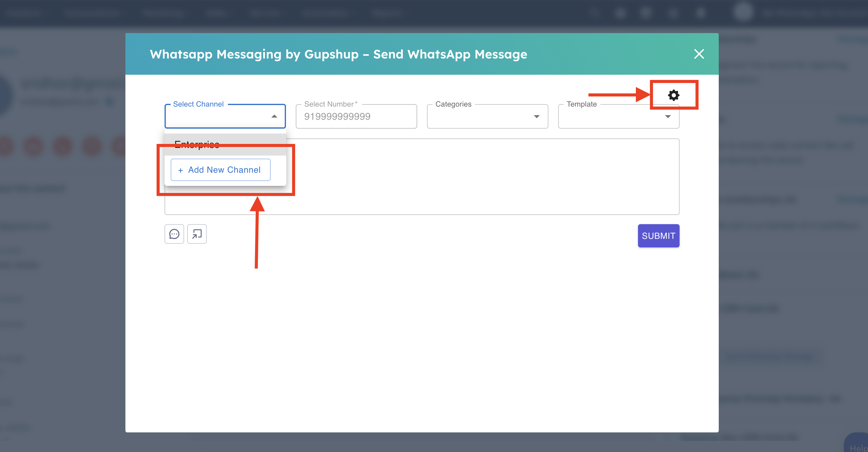Image resolution: width=868 pixels, height=452 pixels.
Task: Close the Send WhatsApp Message dialog
Action: coord(699,54)
